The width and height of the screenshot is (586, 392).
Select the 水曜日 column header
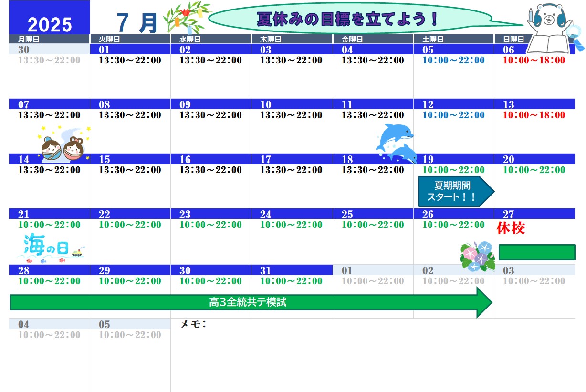(x=211, y=40)
